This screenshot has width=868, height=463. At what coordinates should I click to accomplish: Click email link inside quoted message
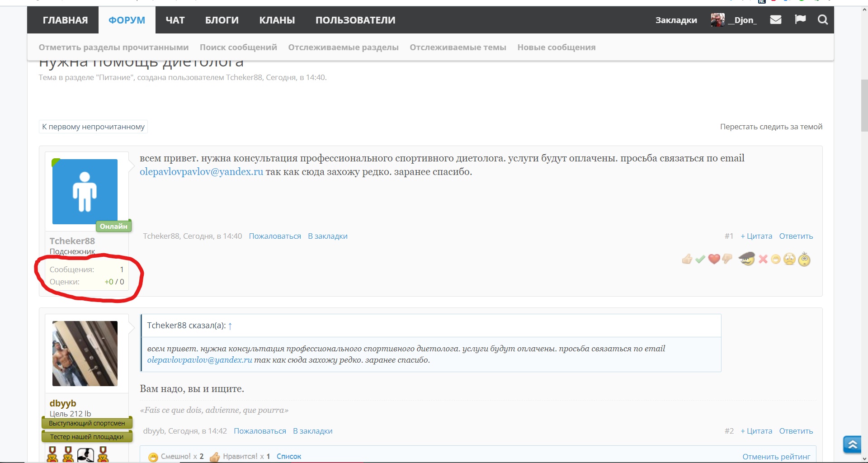pos(199,360)
